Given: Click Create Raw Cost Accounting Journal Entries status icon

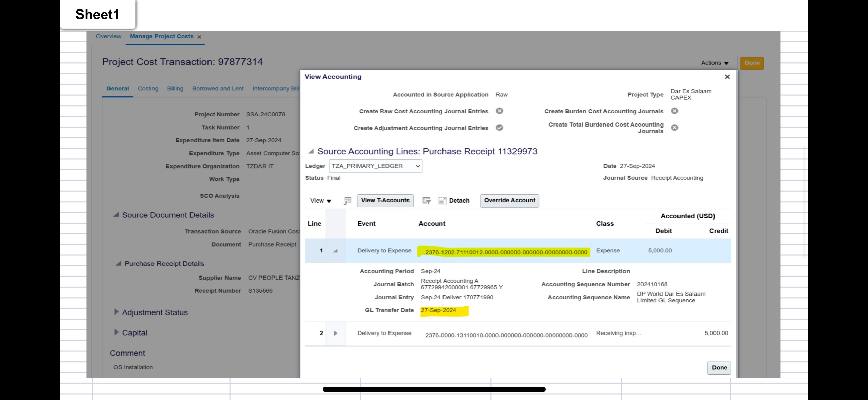Looking at the screenshot, I should (x=499, y=111).
